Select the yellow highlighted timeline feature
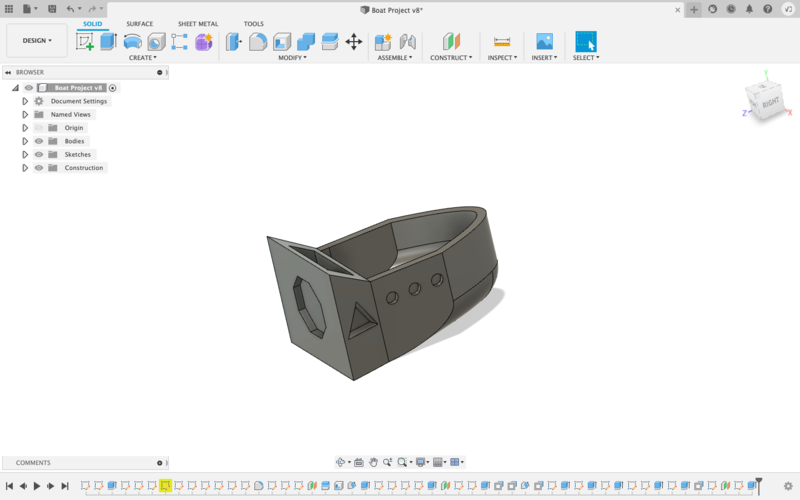 tap(165, 486)
